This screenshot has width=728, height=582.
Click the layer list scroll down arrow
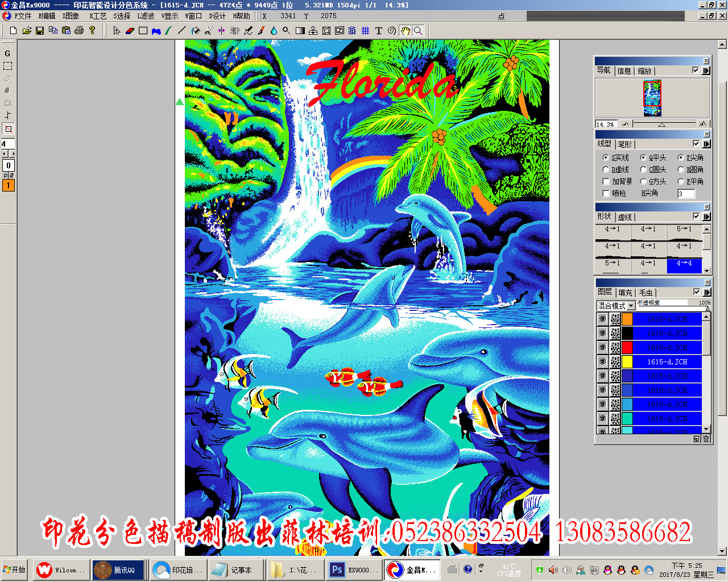[706, 429]
